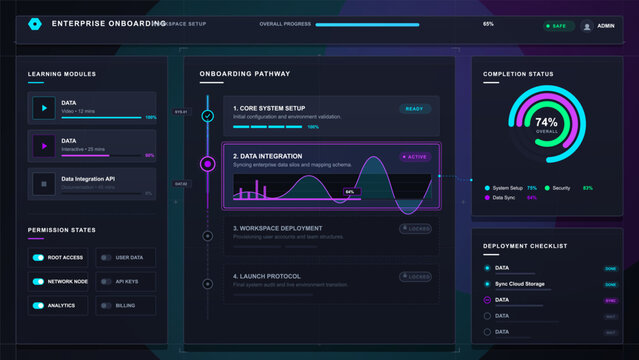Click the "Security" legend label
Screen dimensions: 639x360
pos(562,188)
